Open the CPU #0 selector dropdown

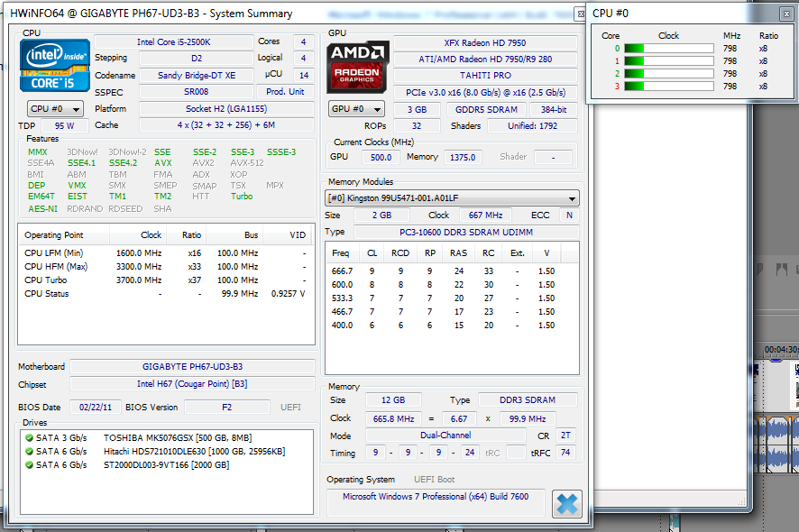55,109
